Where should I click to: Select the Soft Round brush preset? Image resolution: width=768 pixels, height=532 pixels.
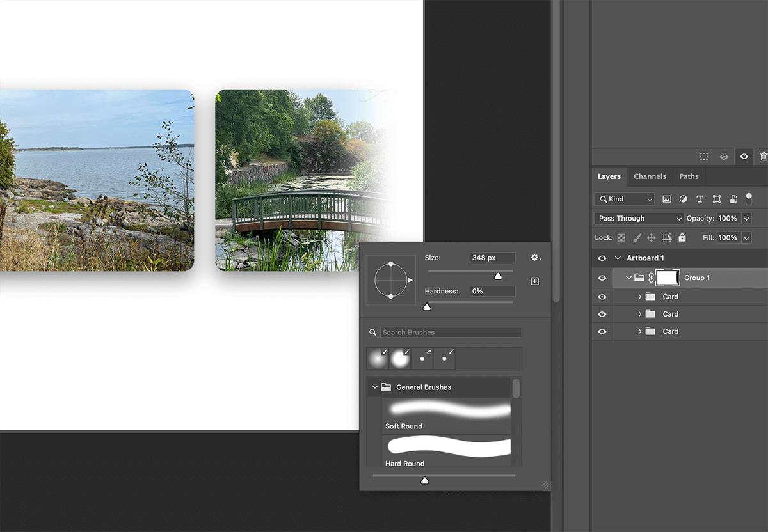click(448, 416)
